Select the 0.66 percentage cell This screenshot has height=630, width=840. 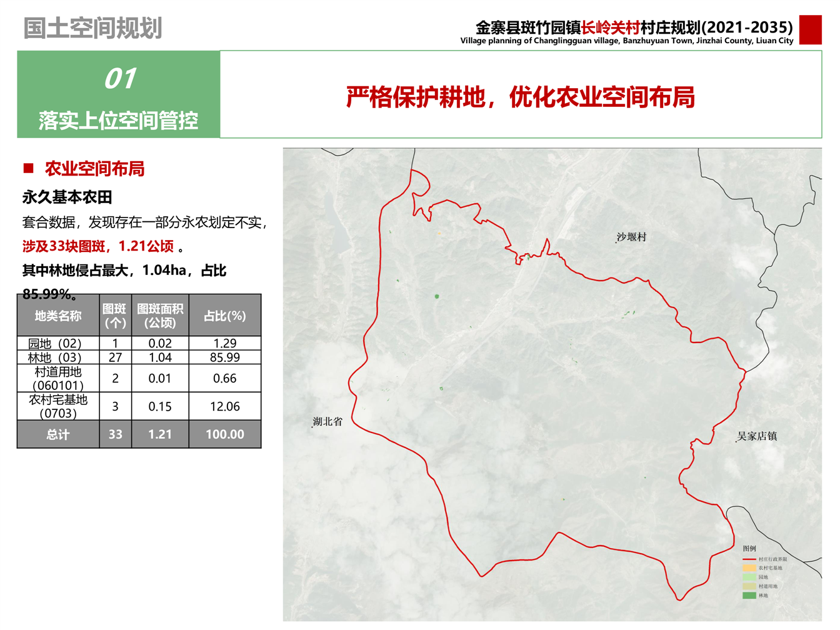tap(225, 378)
